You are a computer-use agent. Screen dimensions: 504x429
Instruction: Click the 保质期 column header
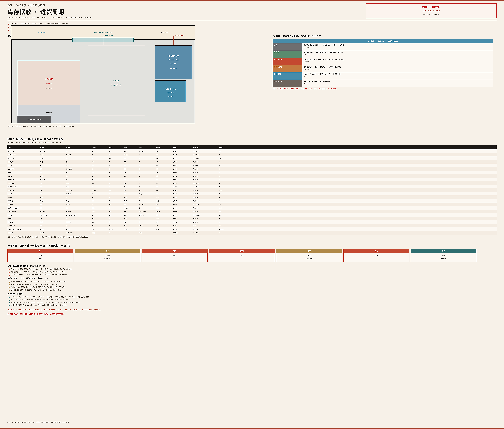(x=42, y=148)
